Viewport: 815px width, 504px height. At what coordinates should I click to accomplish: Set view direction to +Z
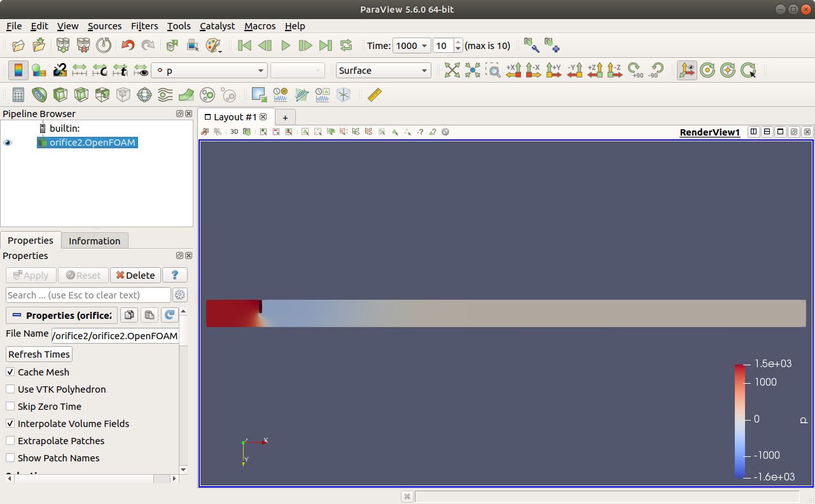pyautogui.click(x=595, y=70)
